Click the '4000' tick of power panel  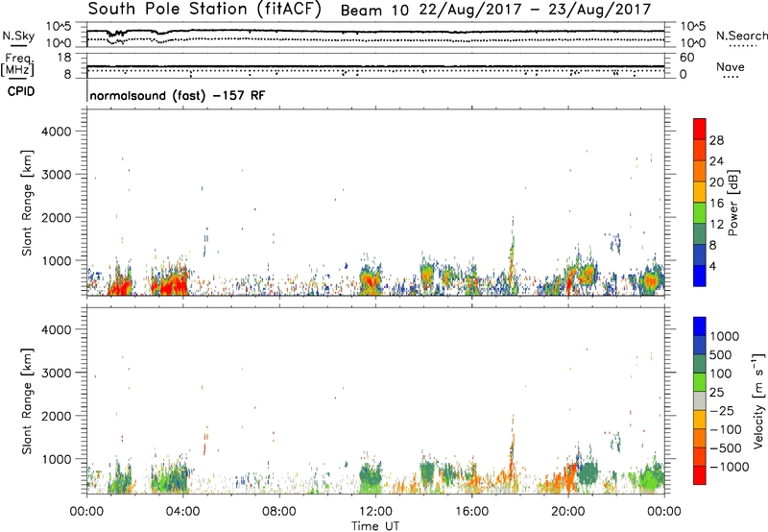click(x=56, y=132)
